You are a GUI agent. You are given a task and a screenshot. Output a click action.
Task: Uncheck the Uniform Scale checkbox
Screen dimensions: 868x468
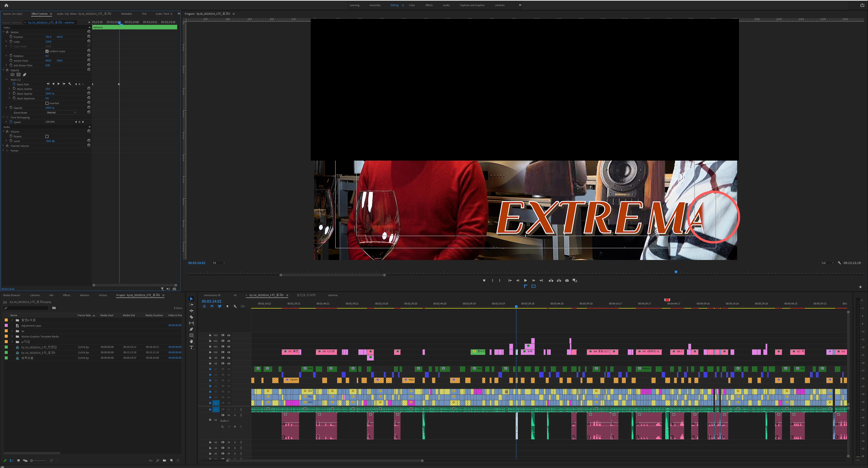(47, 51)
